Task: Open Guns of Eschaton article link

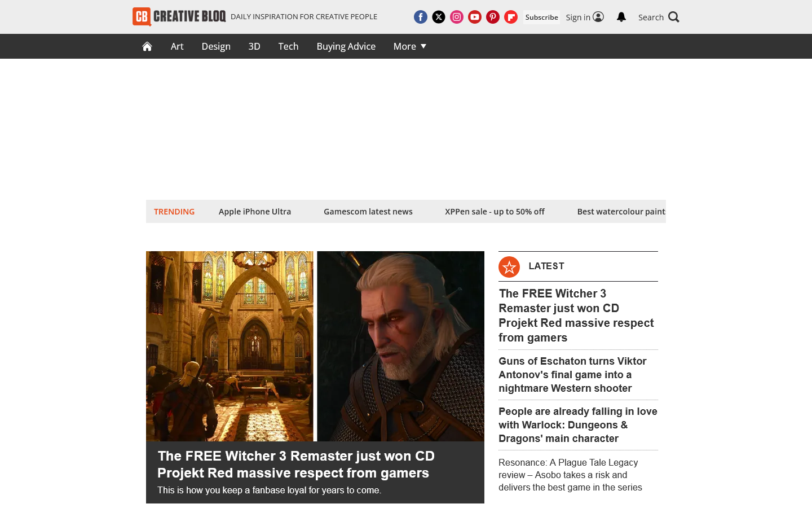Action: pos(572,375)
